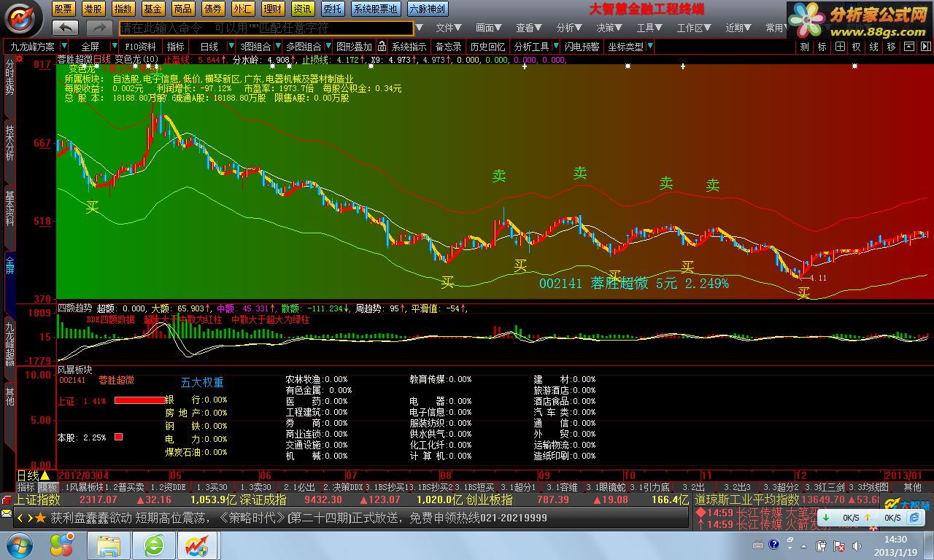Click the mail envelope icon near news ticker

point(6,514)
